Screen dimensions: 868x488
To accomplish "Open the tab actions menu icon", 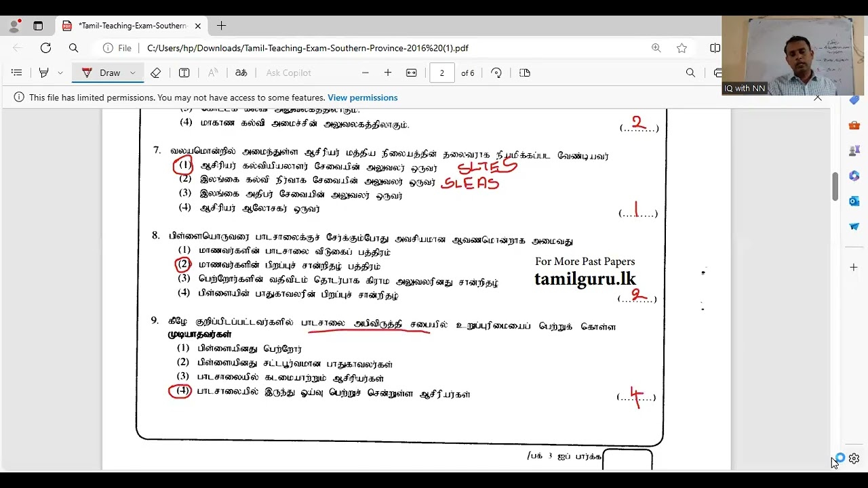I will tap(38, 26).
